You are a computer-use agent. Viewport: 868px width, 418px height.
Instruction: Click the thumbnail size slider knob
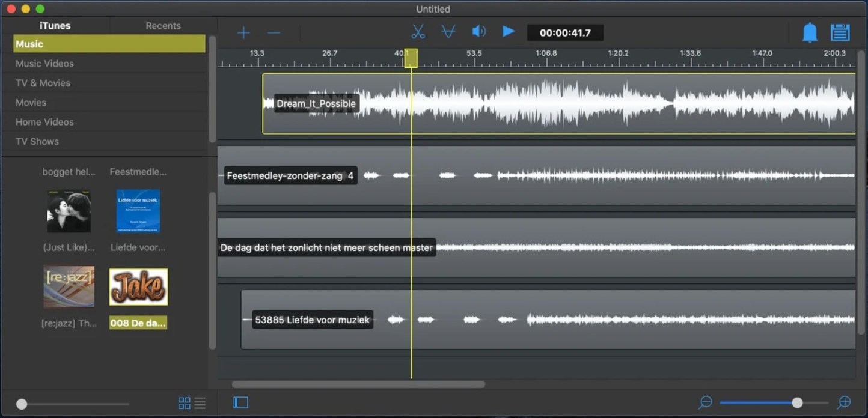coord(22,404)
